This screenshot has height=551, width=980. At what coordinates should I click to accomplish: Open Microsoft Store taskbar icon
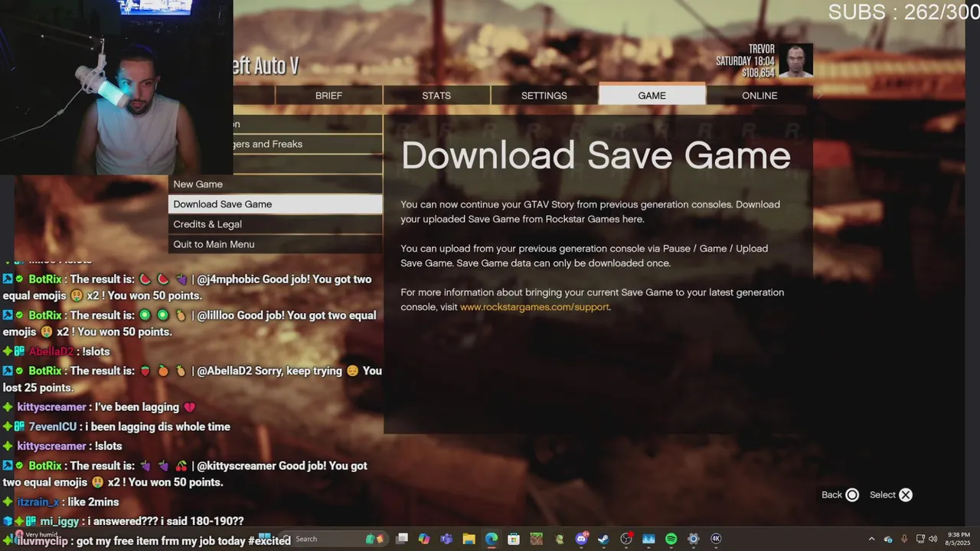(x=514, y=539)
